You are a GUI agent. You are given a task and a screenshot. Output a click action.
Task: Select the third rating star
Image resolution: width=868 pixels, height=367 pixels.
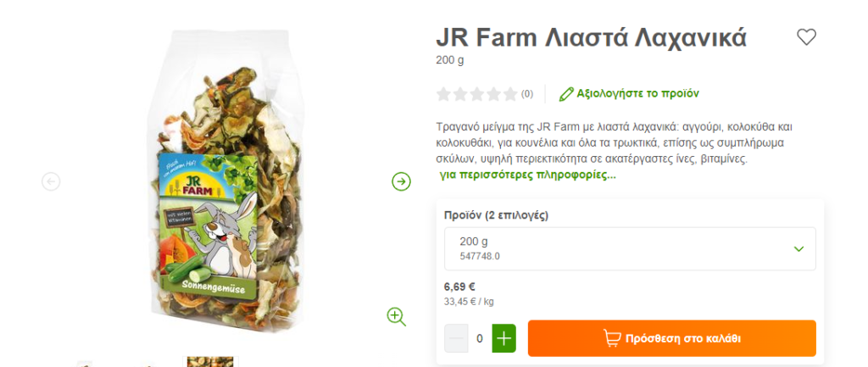point(476,94)
